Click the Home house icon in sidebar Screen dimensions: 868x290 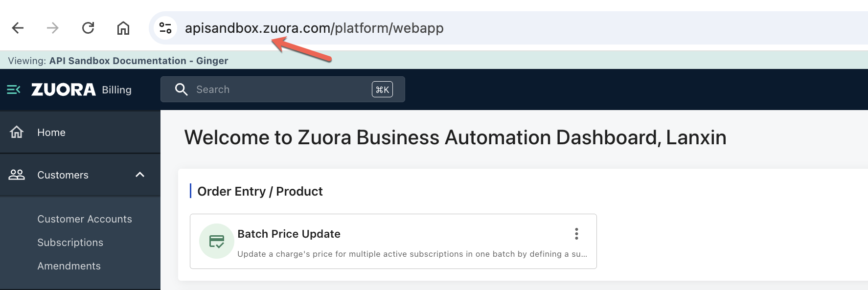tap(17, 132)
